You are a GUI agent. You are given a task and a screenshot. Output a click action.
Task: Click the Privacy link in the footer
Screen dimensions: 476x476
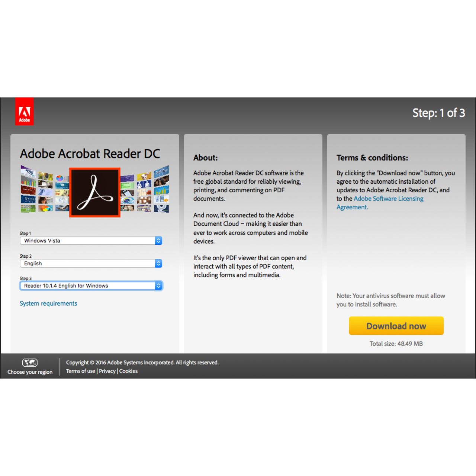[107, 371]
